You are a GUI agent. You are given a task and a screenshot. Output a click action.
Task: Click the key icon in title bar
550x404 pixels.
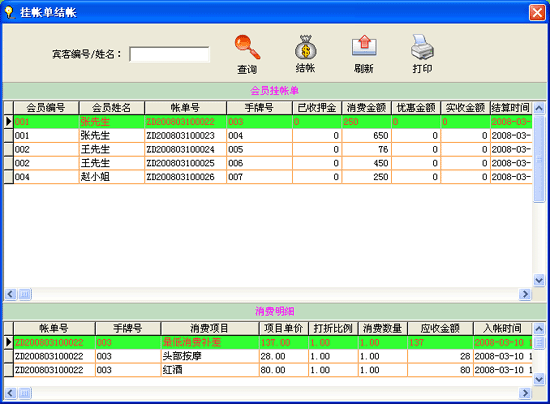(x=9, y=13)
